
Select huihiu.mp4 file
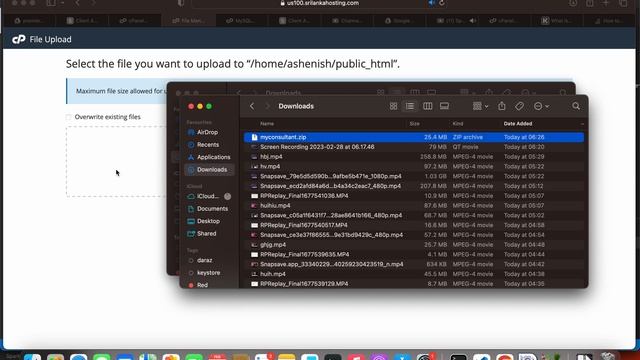click(x=414, y=206)
